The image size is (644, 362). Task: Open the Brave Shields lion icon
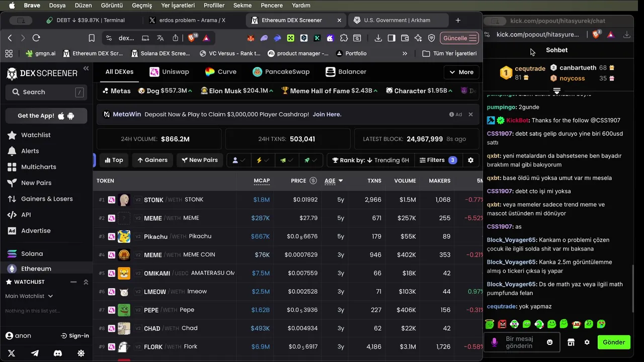(192, 38)
